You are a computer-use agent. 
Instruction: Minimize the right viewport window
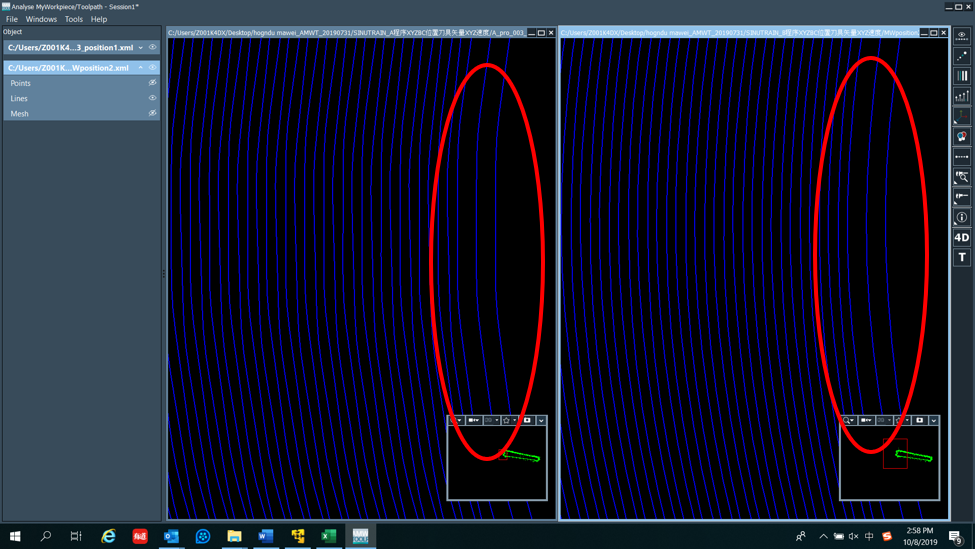(924, 33)
